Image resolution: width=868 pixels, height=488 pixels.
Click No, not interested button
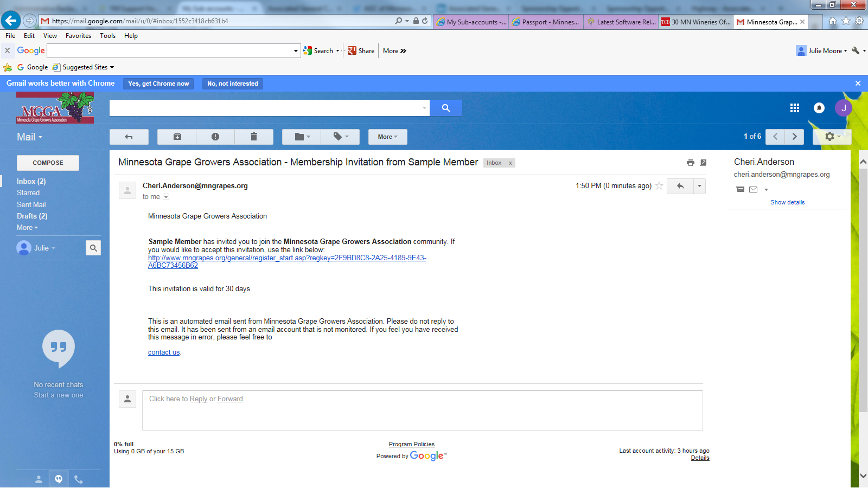[233, 84]
